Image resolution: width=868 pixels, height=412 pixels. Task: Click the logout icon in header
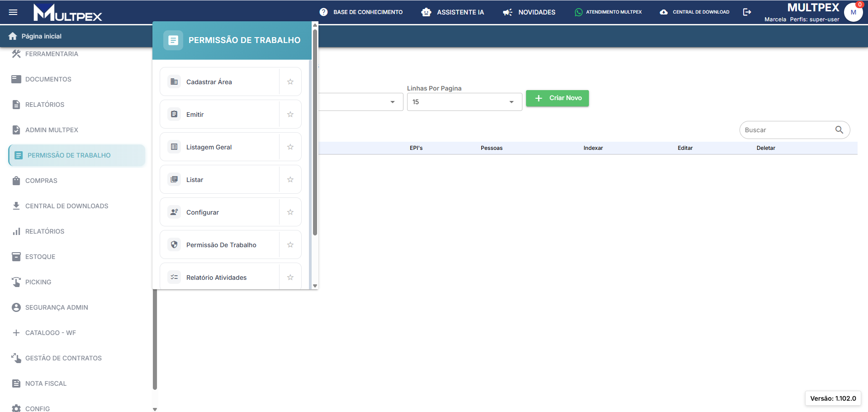point(747,12)
